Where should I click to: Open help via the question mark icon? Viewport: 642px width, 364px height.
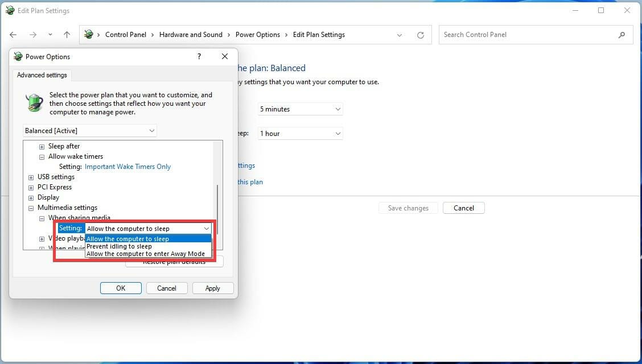(x=199, y=56)
